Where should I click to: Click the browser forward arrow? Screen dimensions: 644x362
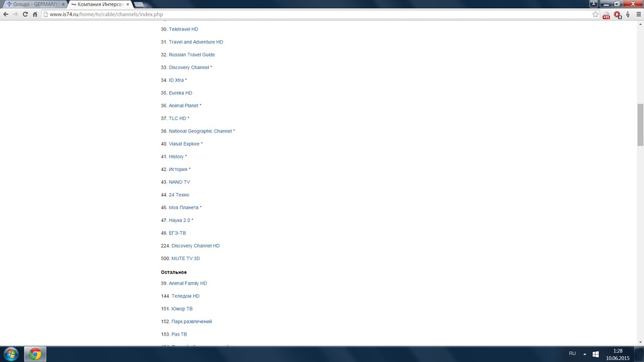tap(16, 14)
